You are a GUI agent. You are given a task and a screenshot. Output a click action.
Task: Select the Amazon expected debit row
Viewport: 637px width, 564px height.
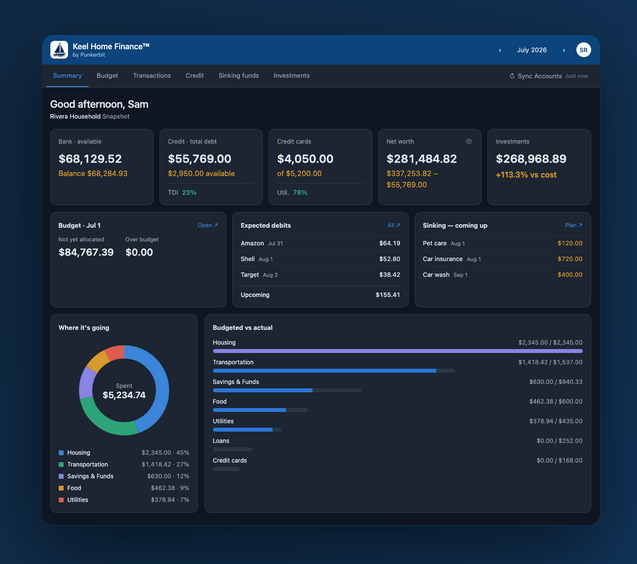pos(320,243)
